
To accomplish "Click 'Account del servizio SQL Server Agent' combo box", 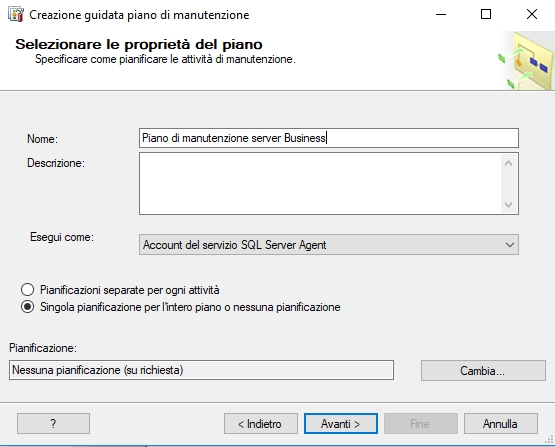I will coord(329,245).
